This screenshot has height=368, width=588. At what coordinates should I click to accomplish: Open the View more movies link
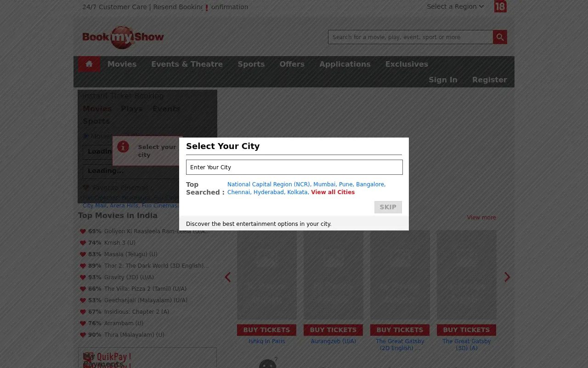tap(481, 218)
